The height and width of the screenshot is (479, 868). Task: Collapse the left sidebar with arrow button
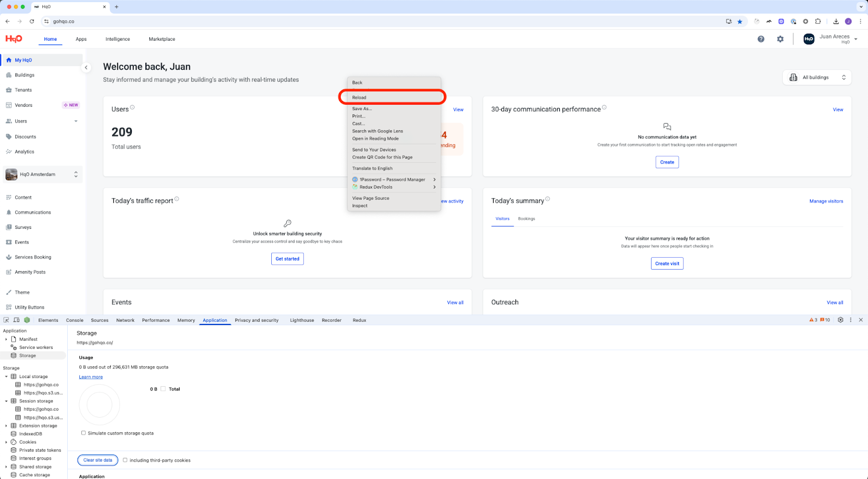(x=86, y=68)
